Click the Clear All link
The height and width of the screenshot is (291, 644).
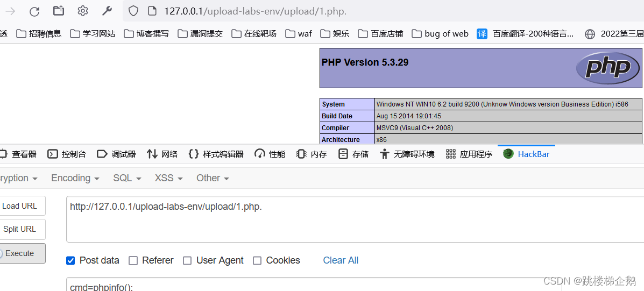[341, 260]
